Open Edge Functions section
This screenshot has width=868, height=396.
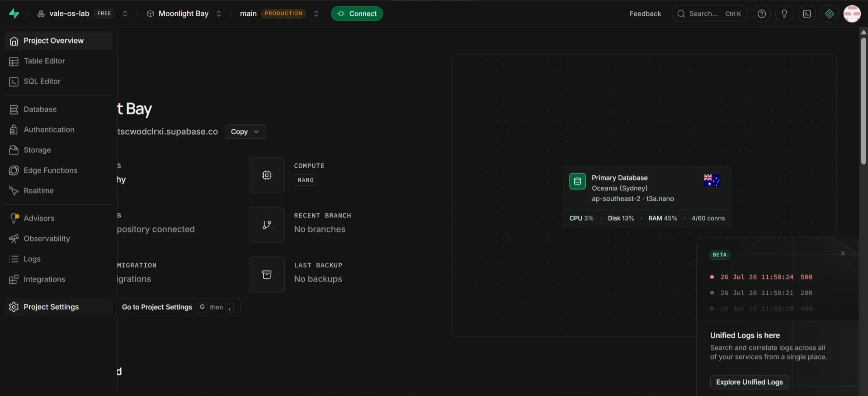click(x=59, y=170)
